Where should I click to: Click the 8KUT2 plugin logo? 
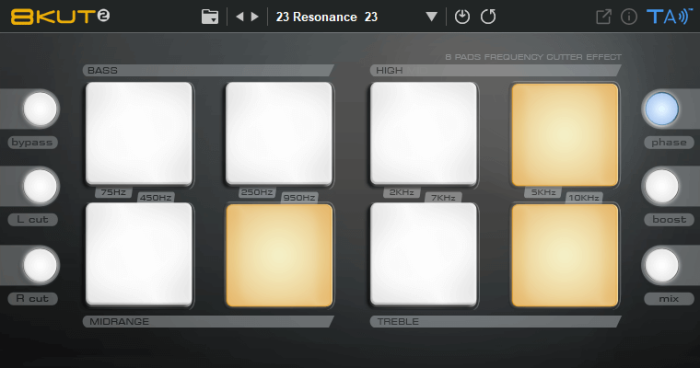(x=60, y=17)
